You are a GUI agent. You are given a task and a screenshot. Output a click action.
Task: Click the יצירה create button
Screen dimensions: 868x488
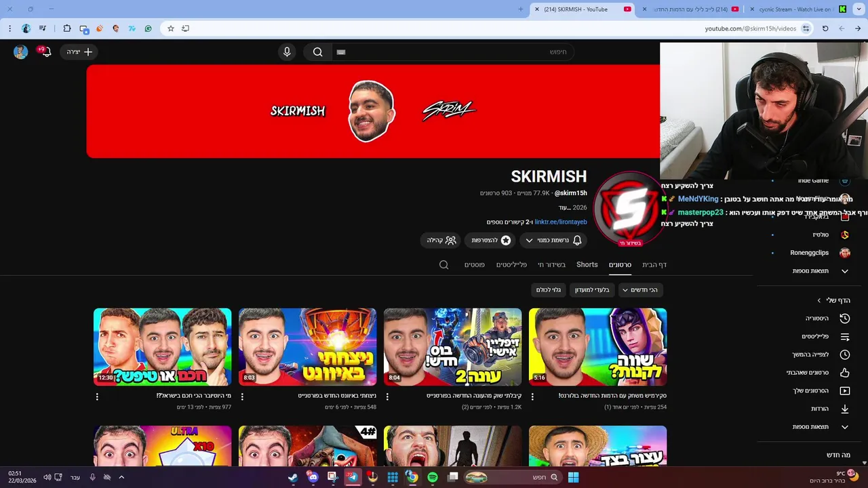(79, 52)
